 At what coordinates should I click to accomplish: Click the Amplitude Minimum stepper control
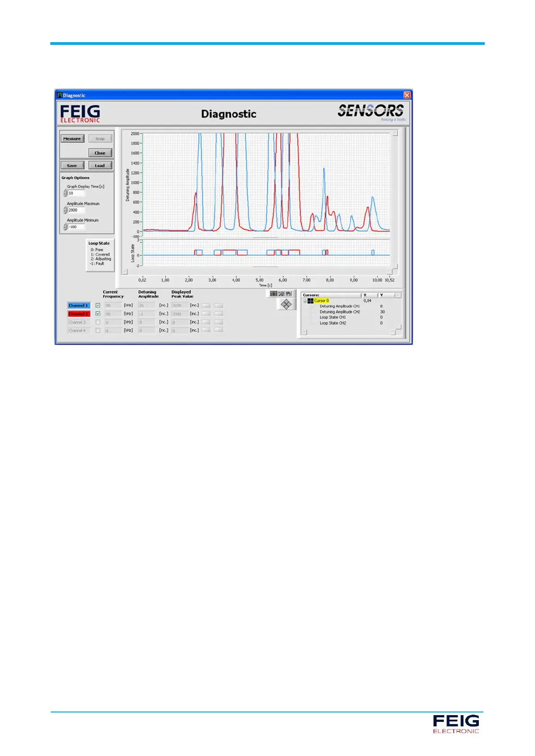tap(65, 227)
